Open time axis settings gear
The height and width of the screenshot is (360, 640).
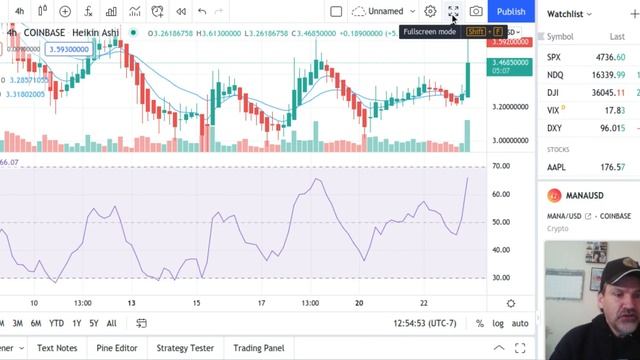click(x=511, y=303)
